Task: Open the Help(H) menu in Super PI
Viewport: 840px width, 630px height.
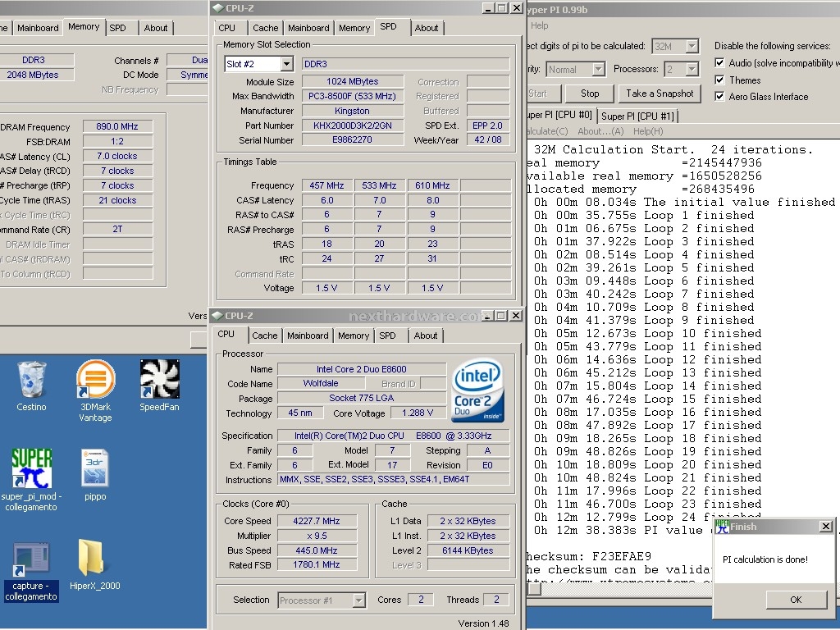Action: tap(648, 131)
